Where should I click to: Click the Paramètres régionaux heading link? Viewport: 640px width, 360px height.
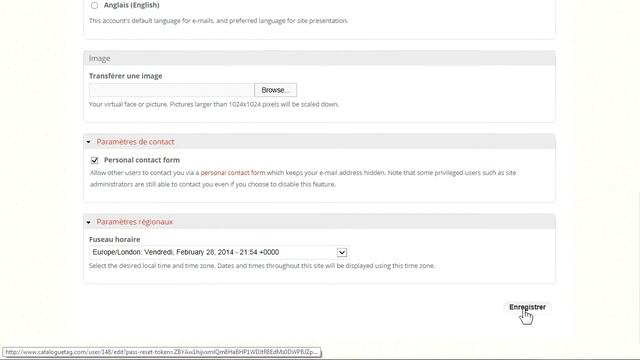pos(135,222)
